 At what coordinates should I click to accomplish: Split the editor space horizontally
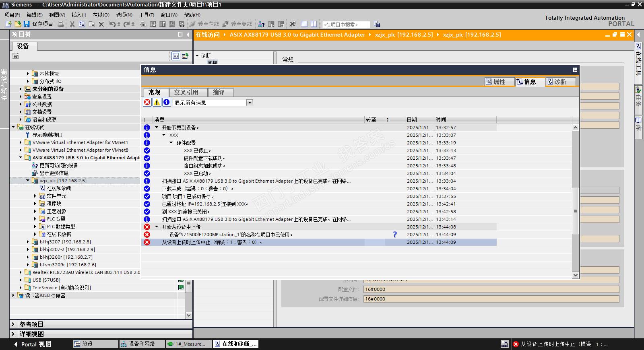coord(304,24)
